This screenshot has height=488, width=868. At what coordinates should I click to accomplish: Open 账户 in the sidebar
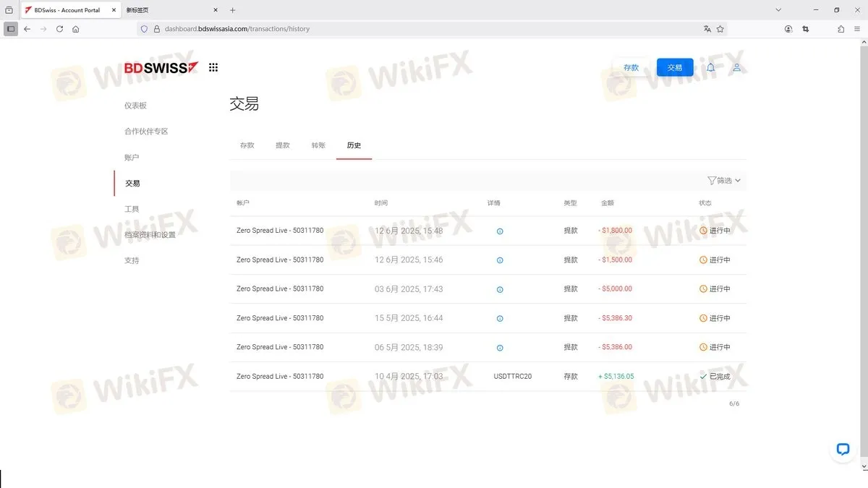(x=132, y=158)
